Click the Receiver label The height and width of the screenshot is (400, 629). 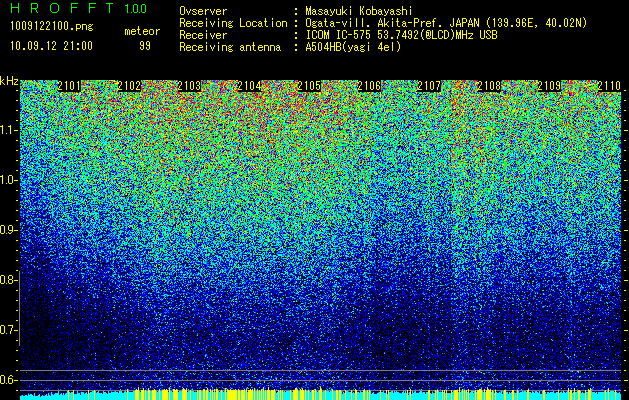[x=203, y=35]
